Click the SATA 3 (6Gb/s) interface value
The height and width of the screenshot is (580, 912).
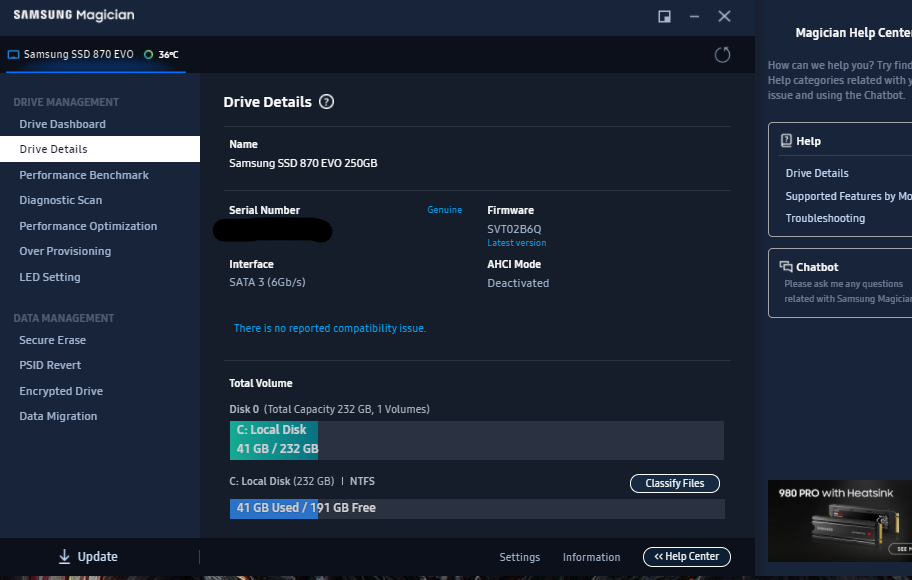pyautogui.click(x=267, y=282)
